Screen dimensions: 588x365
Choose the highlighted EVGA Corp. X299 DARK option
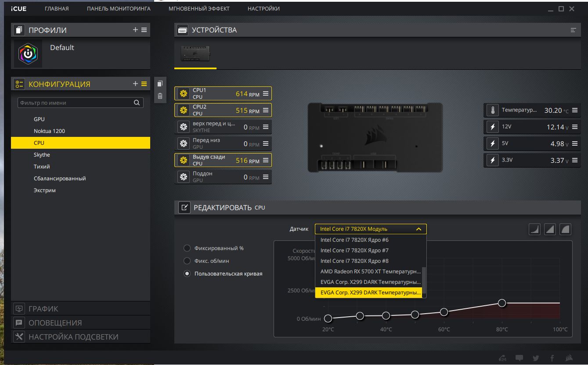click(368, 293)
